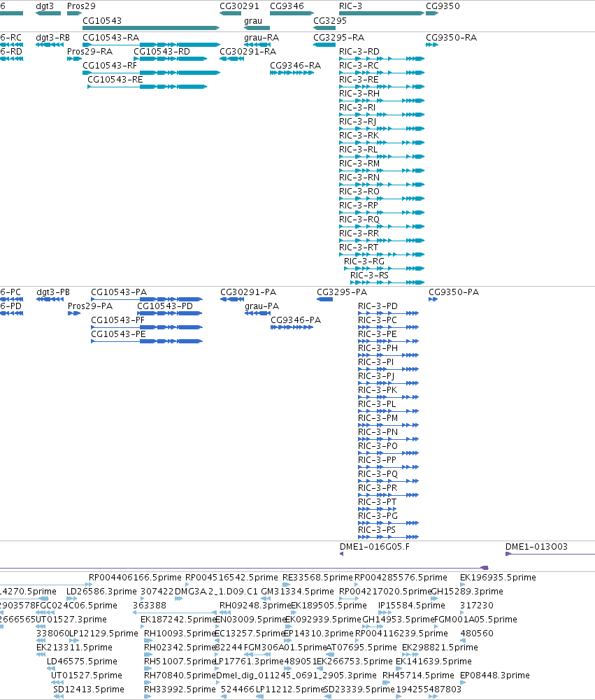Open protein RIC-3-PJ
The height and width of the screenshot is (700, 595).
click(x=388, y=383)
